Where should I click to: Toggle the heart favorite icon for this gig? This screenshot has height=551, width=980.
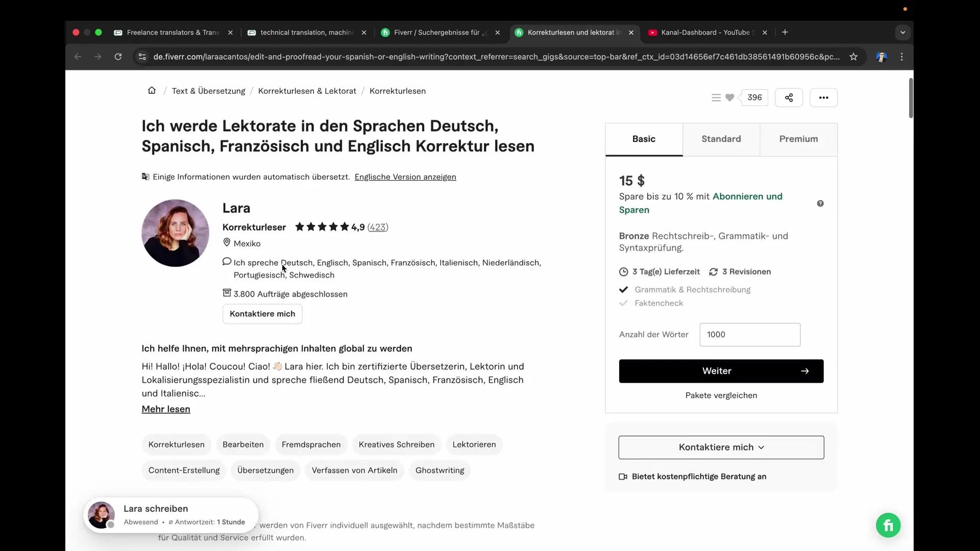(730, 97)
